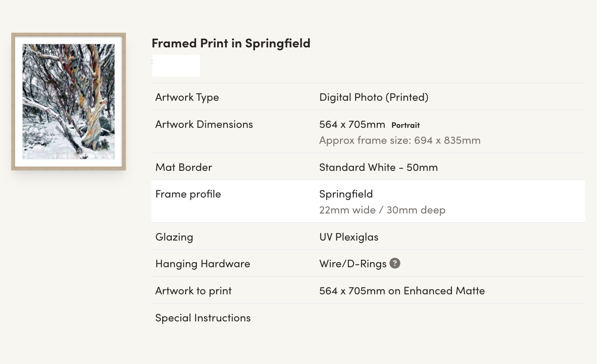Viewport: 597px width, 364px height.
Task: Click the 564 x 705mm artwork dimensions
Action: (352, 124)
